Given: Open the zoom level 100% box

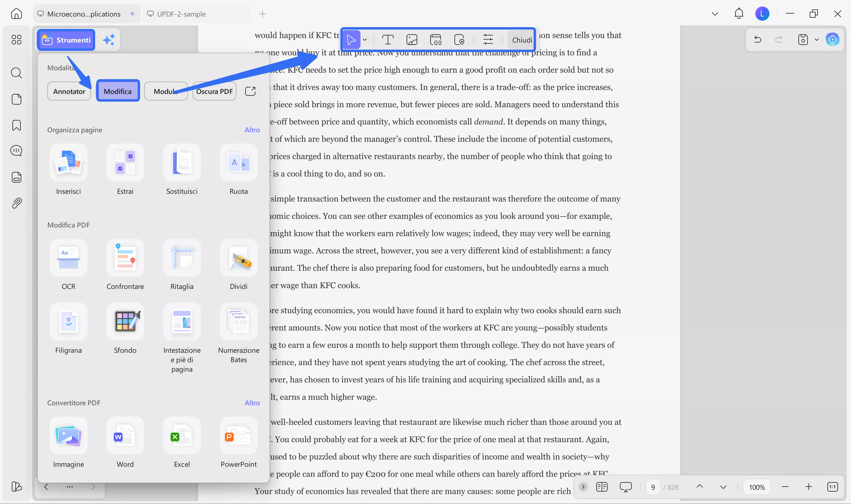Looking at the screenshot, I should tap(757, 487).
